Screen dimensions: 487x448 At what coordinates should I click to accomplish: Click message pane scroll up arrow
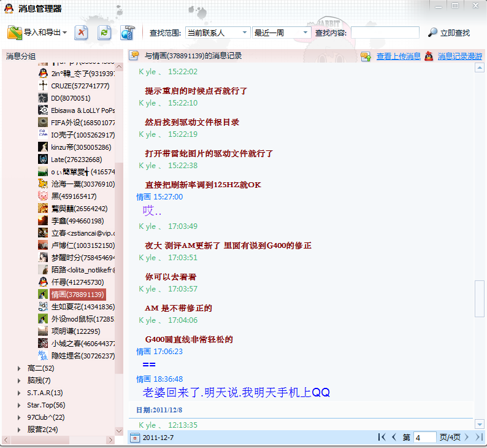[480, 68]
